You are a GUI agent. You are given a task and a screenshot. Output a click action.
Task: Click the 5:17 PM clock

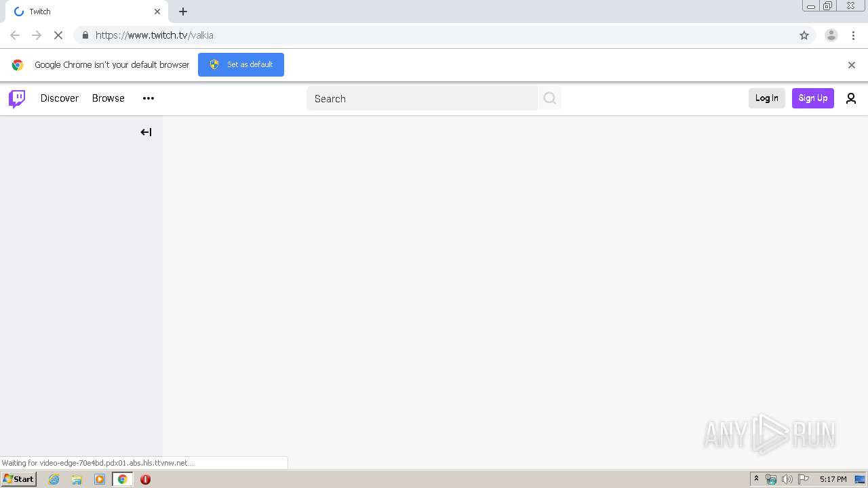[x=833, y=479]
